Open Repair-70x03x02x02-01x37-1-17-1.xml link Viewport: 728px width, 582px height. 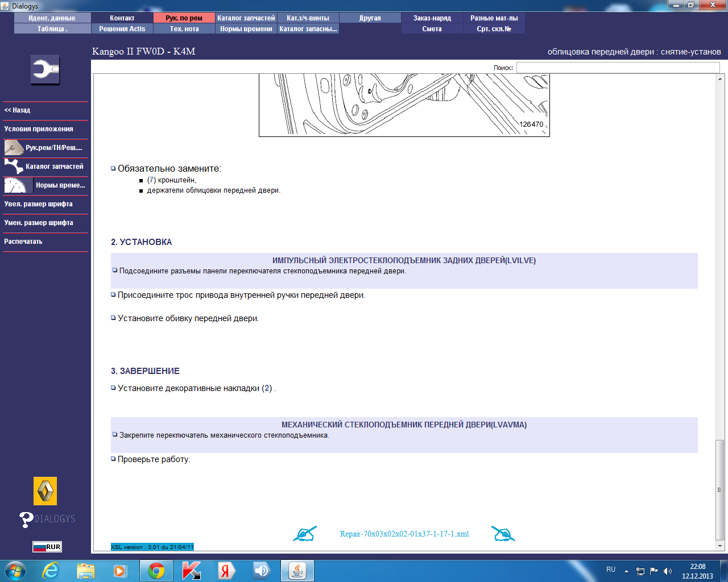tap(404, 534)
